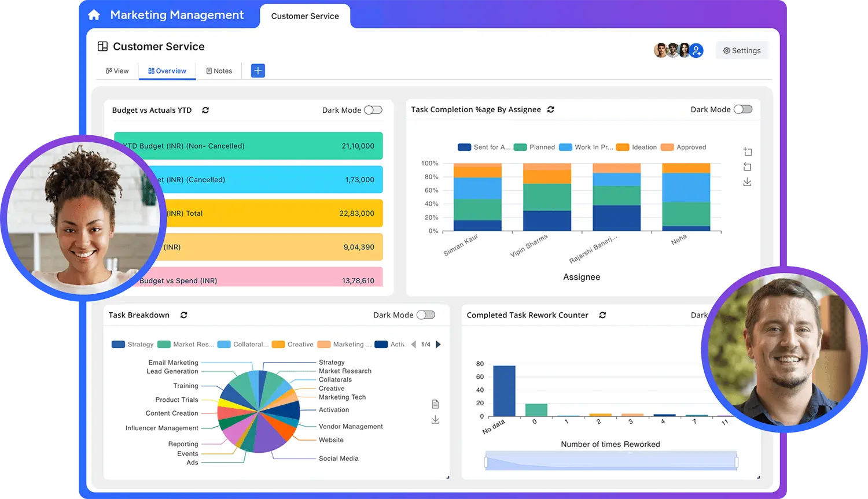Viewport: 868px width, 499px height.
Task: Click the blue plus button to add view
Action: coord(258,71)
